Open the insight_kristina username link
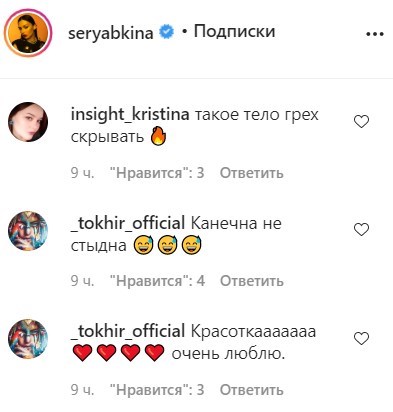The height and width of the screenshot is (412, 393). click(130, 115)
